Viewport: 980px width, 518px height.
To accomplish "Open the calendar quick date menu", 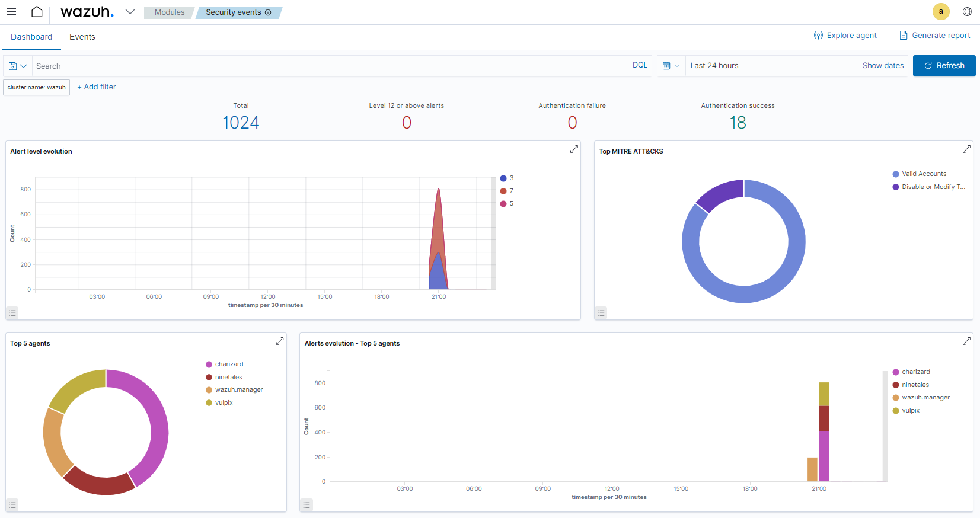I will 671,66.
